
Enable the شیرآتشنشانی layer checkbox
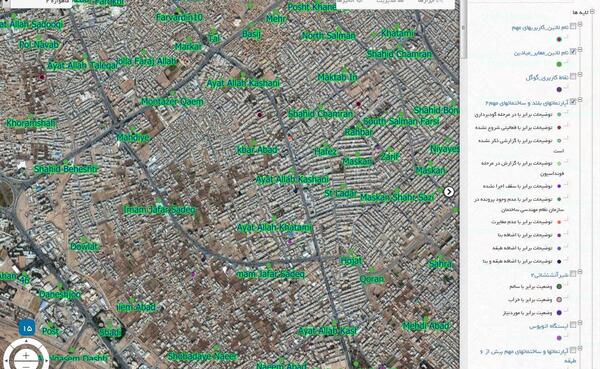pyautogui.click(x=573, y=274)
